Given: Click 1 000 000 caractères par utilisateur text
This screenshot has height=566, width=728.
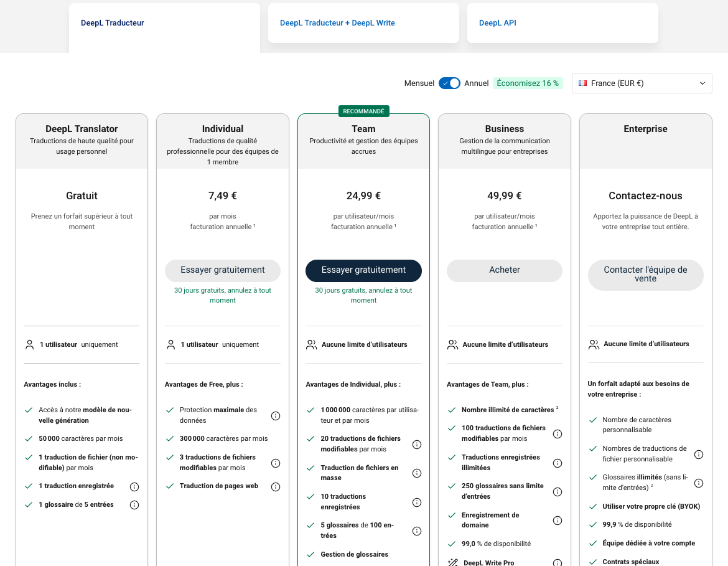Looking at the screenshot, I should click(x=370, y=415).
